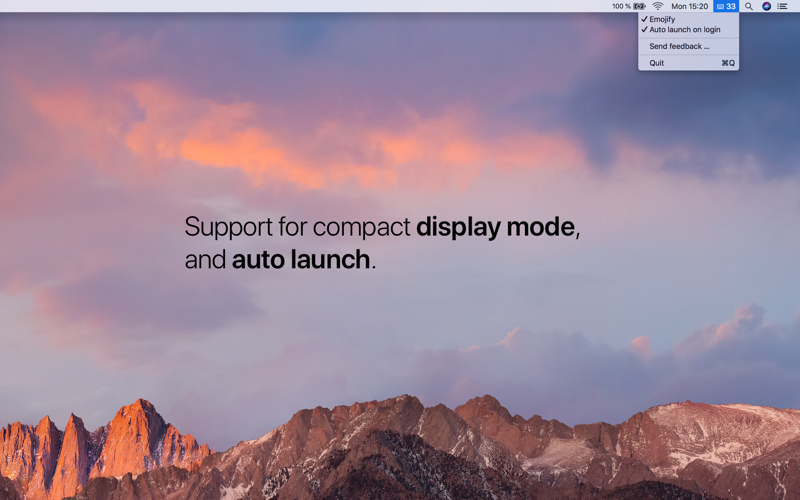Click the 100 % battery percentage text
Image resolution: width=800 pixels, height=500 pixels.
(x=621, y=6)
